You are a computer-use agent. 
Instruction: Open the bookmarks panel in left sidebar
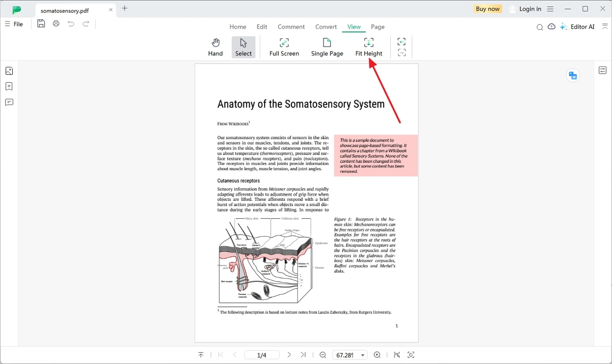(9, 87)
